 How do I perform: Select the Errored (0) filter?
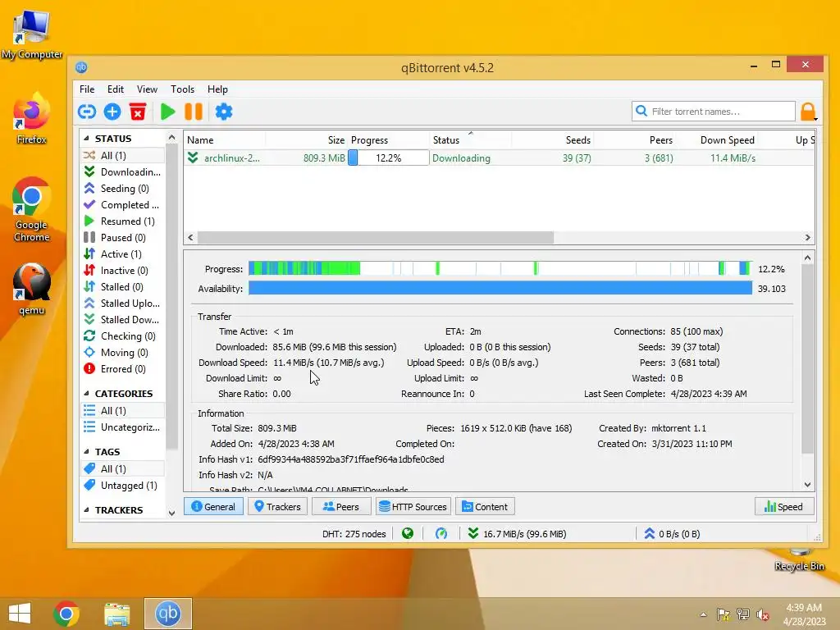[x=123, y=368]
